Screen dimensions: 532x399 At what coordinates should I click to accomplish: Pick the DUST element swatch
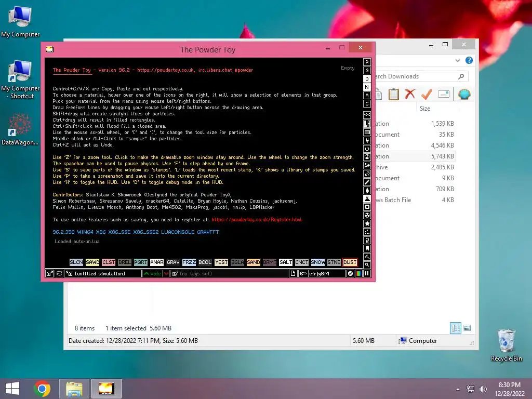click(x=350, y=262)
